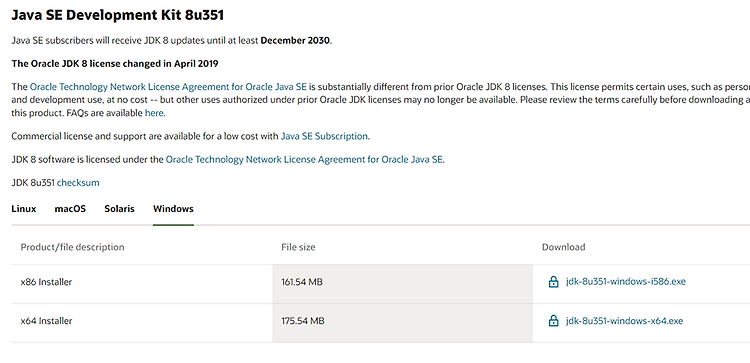The width and height of the screenshot is (750, 363).
Task: Switch to the Solaris tab
Action: pos(120,209)
